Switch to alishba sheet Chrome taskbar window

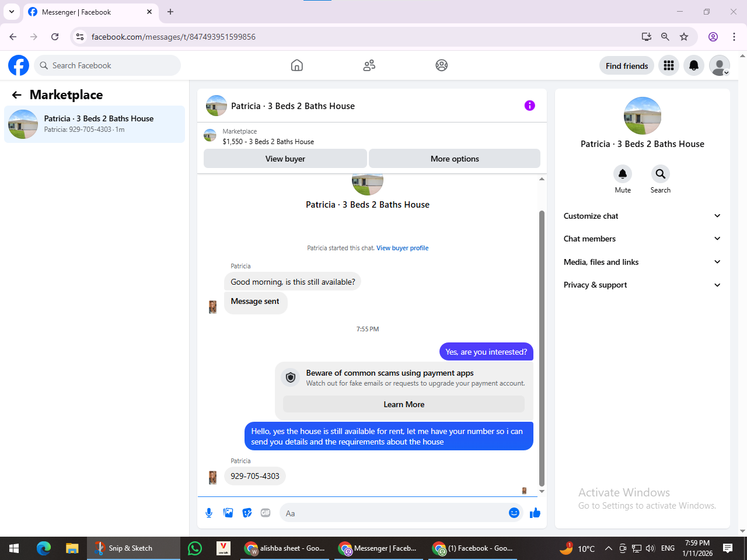286,548
